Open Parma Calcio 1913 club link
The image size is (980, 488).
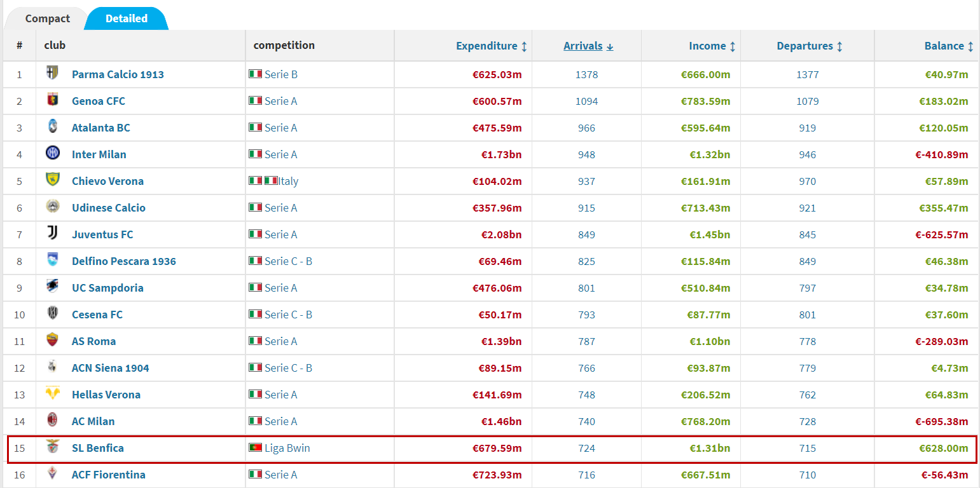[x=118, y=74]
